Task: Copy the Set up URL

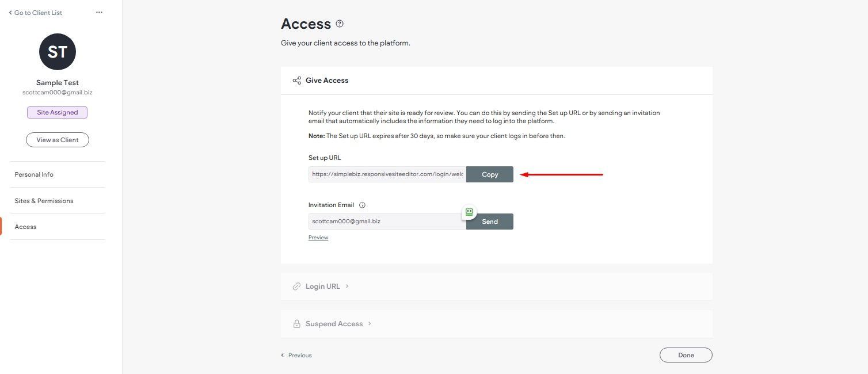Action: click(490, 174)
